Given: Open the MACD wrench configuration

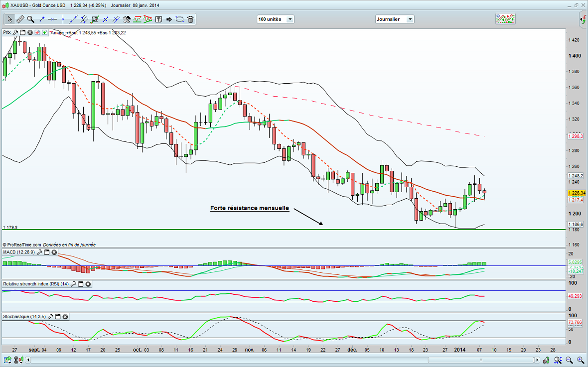Looking at the screenshot, I should (39, 252).
